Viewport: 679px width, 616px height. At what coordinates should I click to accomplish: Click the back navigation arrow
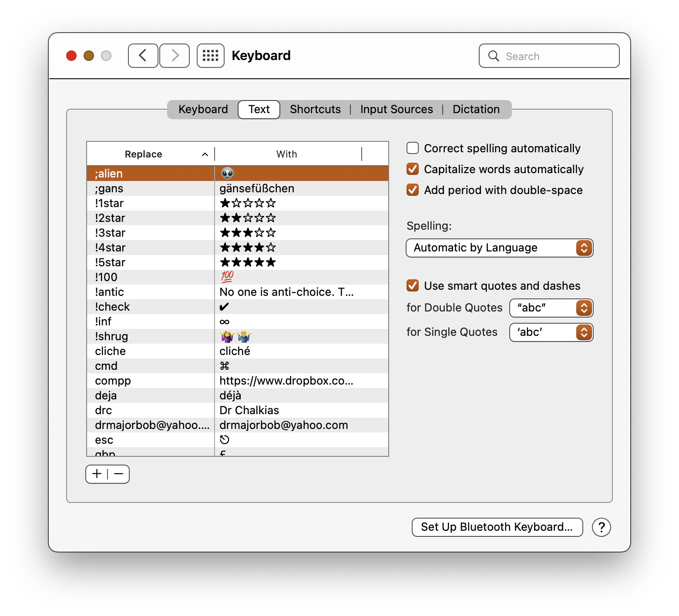click(143, 56)
